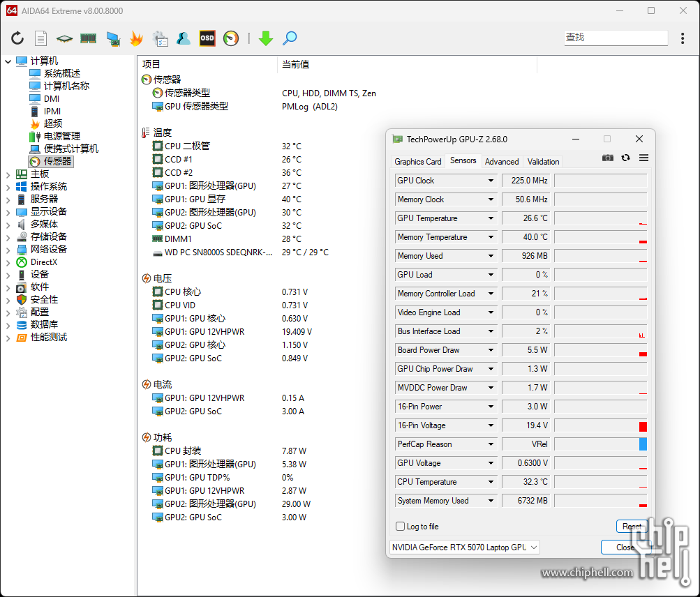
Task: Switch to the Advanced tab
Action: pos(502,161)
